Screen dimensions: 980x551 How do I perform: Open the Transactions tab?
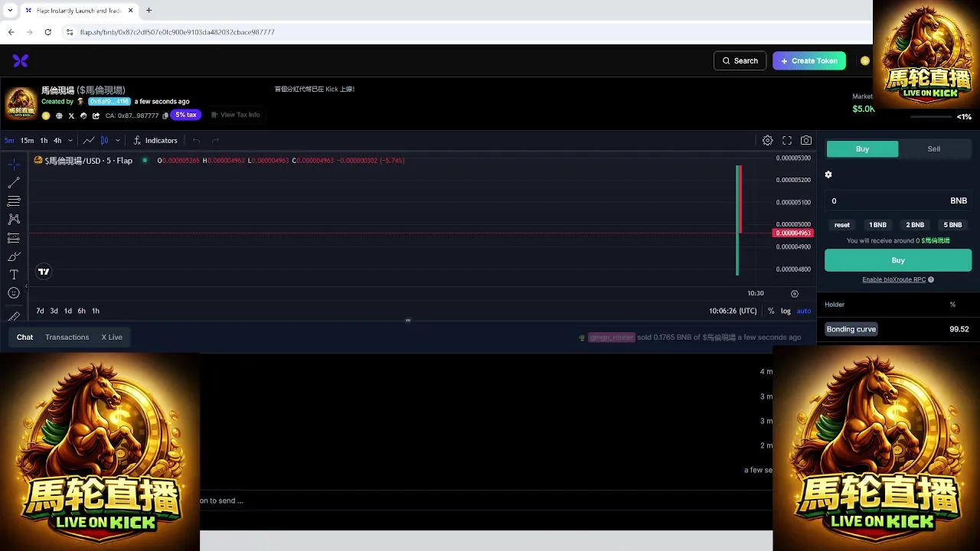(67, 337)
